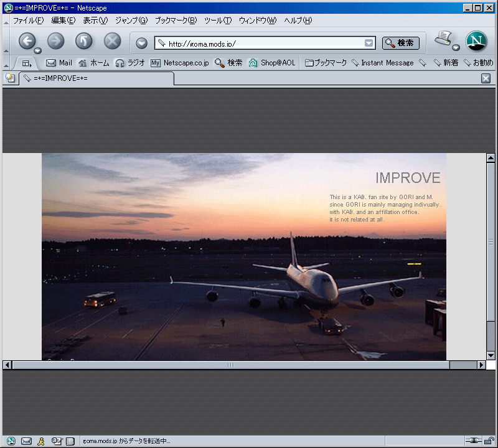Open the ヘルプ(H) menu
This screenshot has width=498, height=448.
(x=298, y=21)
